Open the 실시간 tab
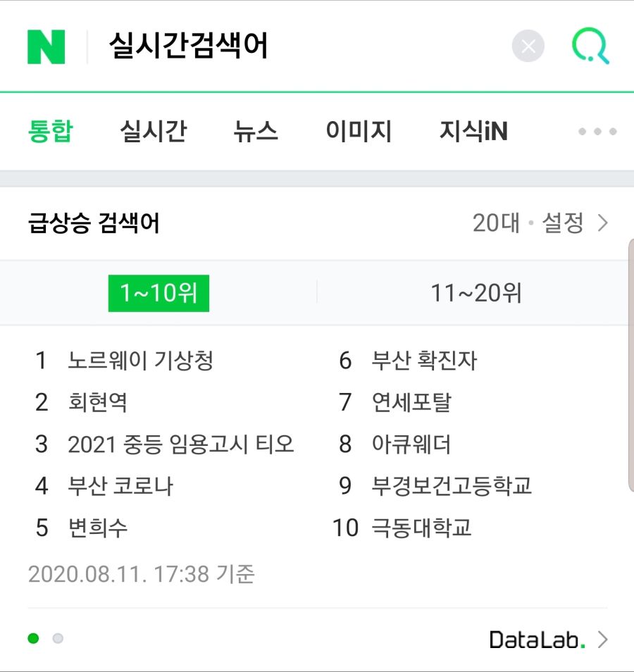 154,131
